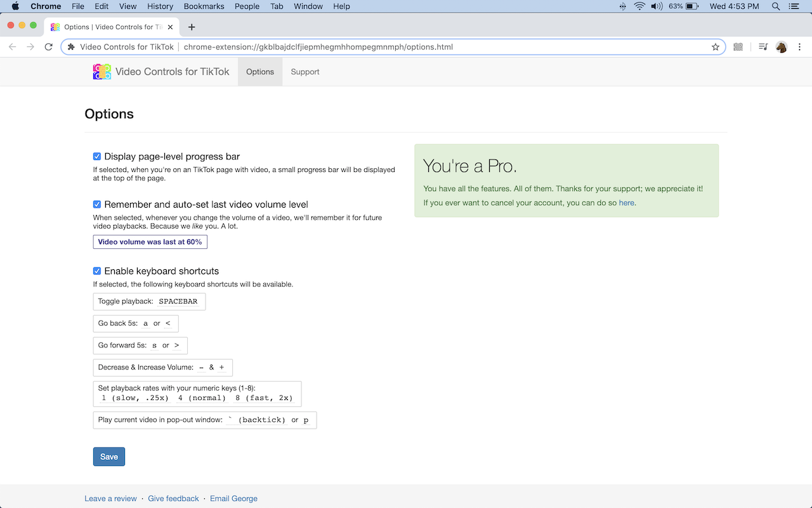Screen dimensions: 812x508
Task: Bookmark this page with the star icon
Action: tap(716, 47)
